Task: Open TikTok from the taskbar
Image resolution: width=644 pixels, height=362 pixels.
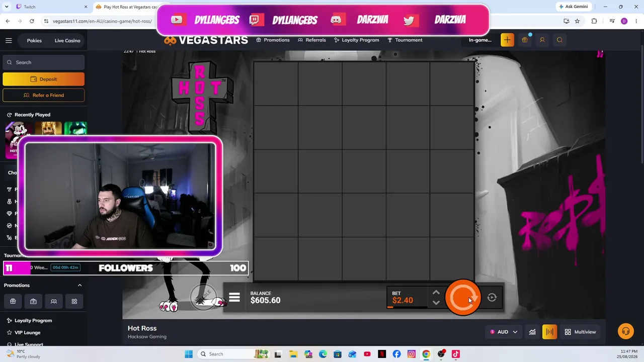Action: 456,354
